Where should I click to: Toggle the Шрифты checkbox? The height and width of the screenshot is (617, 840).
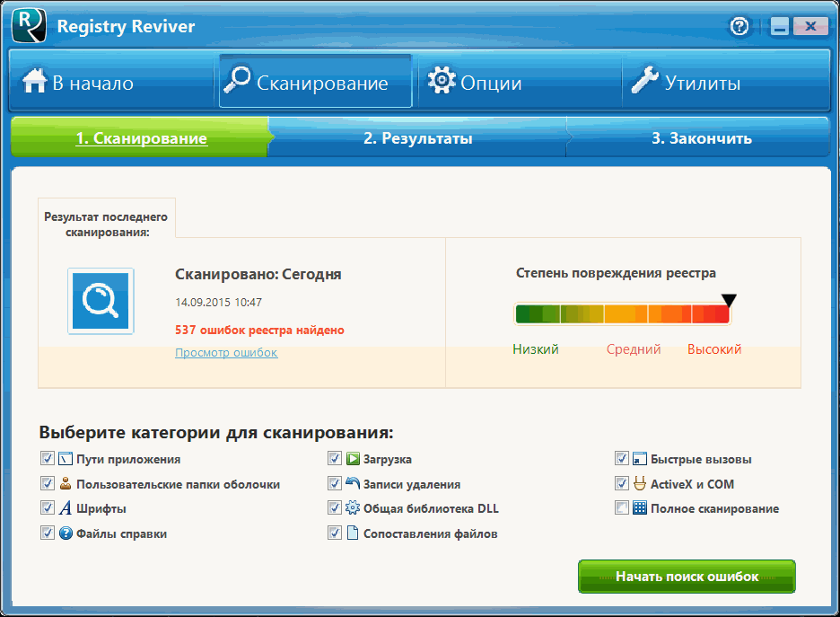(x=48, y=507)
